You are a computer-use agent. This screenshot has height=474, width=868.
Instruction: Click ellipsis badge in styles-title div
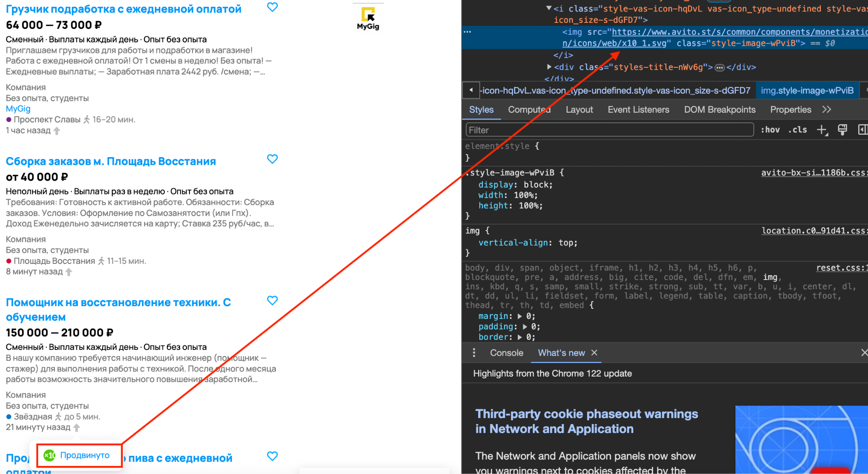point(719,68)
